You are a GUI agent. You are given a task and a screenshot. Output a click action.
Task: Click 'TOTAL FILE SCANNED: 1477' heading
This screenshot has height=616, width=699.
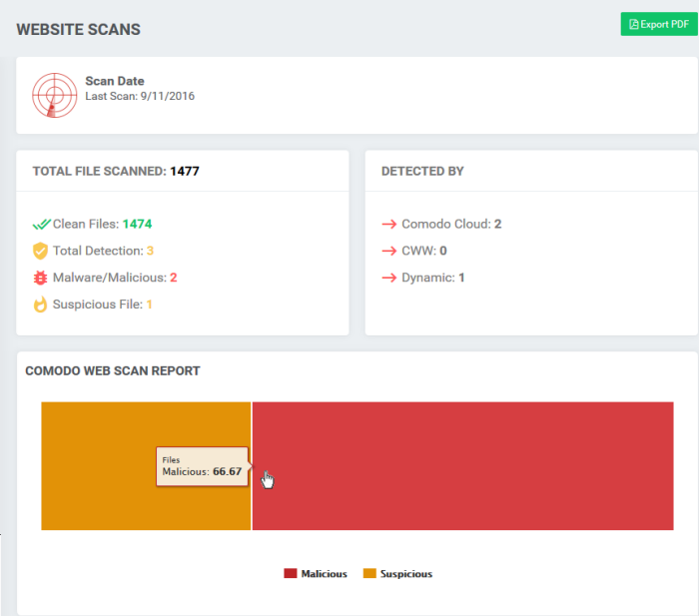116,171
